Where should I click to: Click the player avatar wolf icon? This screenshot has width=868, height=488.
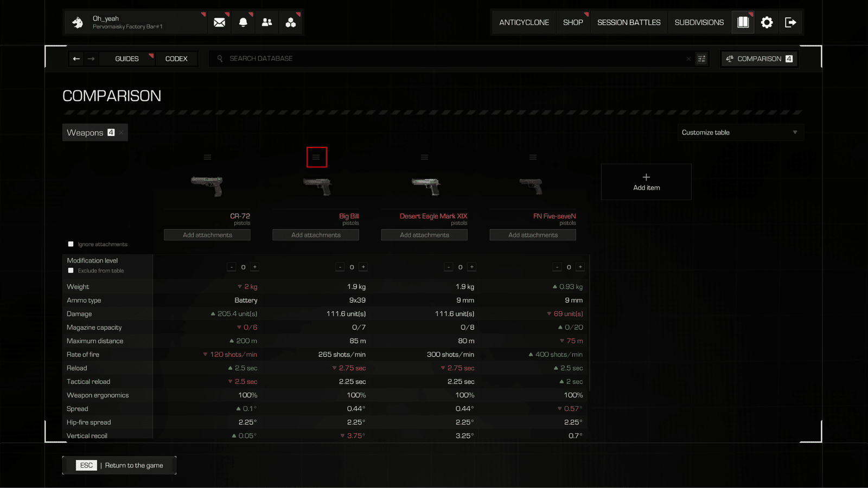(78, 22)
